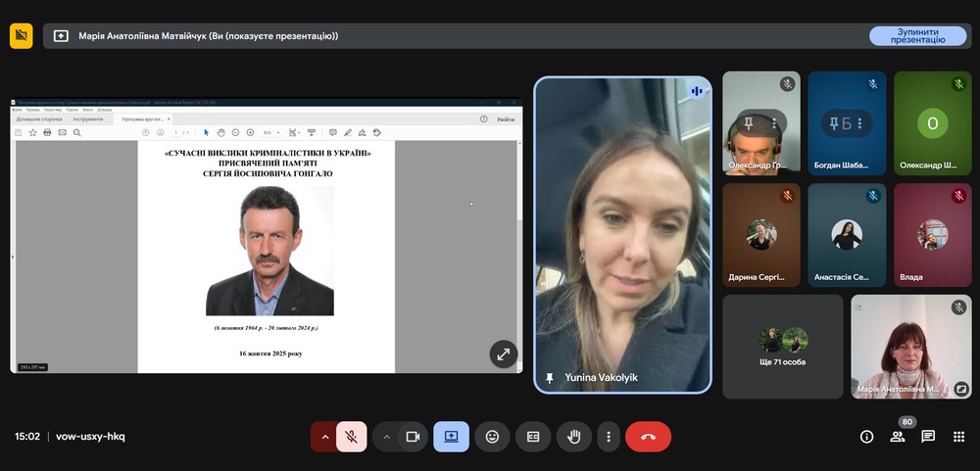Select Yunina Vakolyik's video tile

point(622,235)
